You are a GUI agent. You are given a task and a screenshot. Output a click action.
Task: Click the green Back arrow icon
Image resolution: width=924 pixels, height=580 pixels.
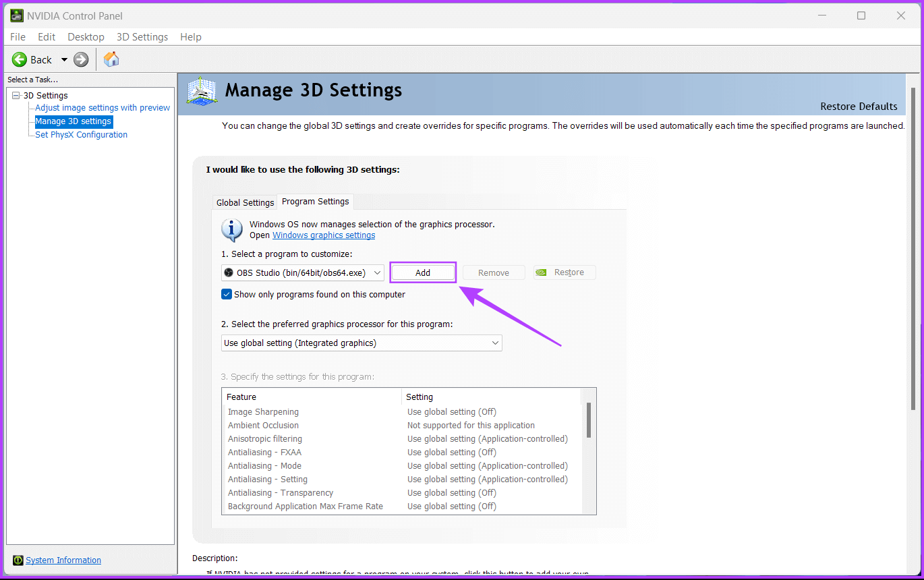tap(20, 59)
